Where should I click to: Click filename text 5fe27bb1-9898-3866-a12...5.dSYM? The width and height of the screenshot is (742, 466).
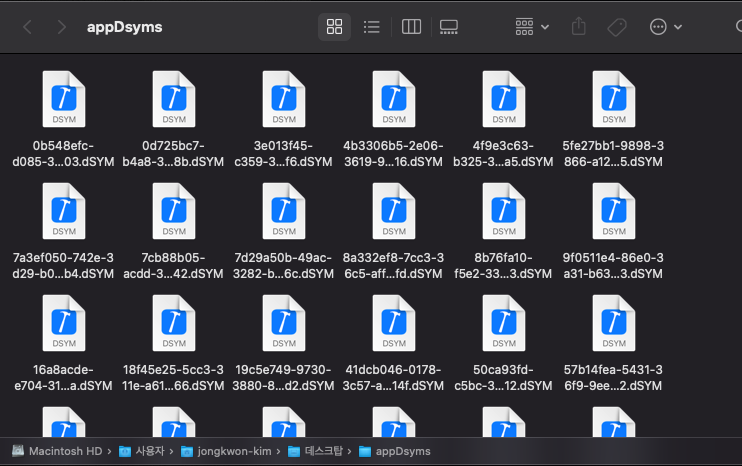613,154
